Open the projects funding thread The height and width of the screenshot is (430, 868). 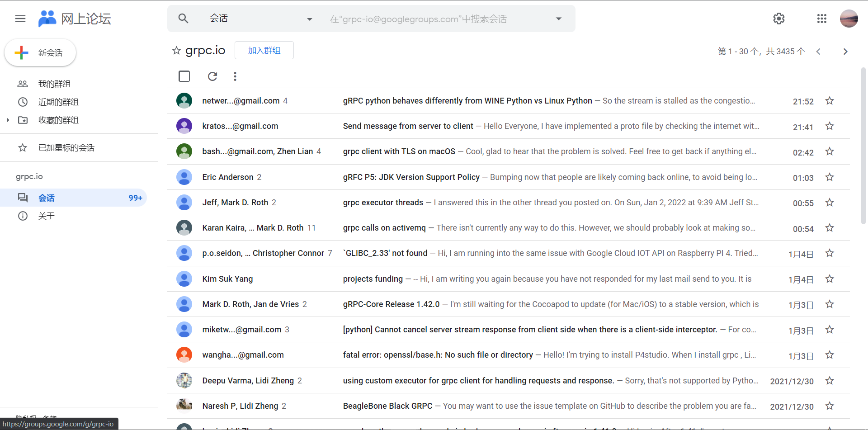[x=373, y=279]
